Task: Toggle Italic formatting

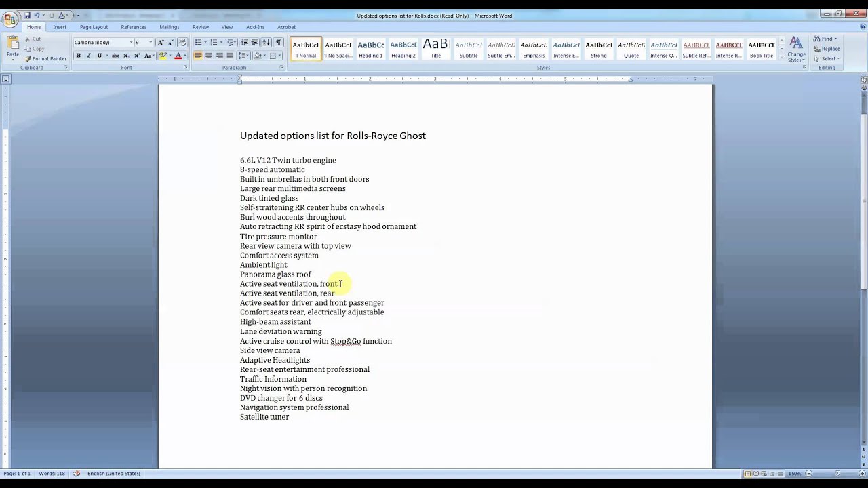Action: pyautogui.click(x=88, y=56)
